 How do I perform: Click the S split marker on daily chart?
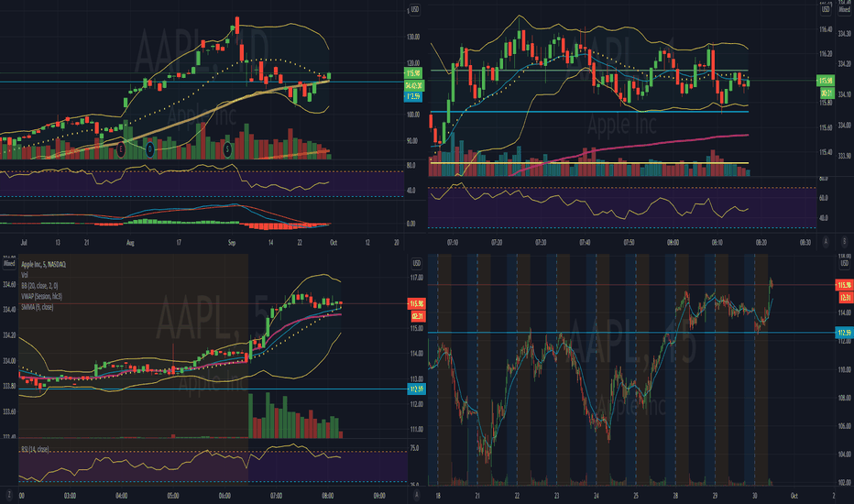pos(227,148)
